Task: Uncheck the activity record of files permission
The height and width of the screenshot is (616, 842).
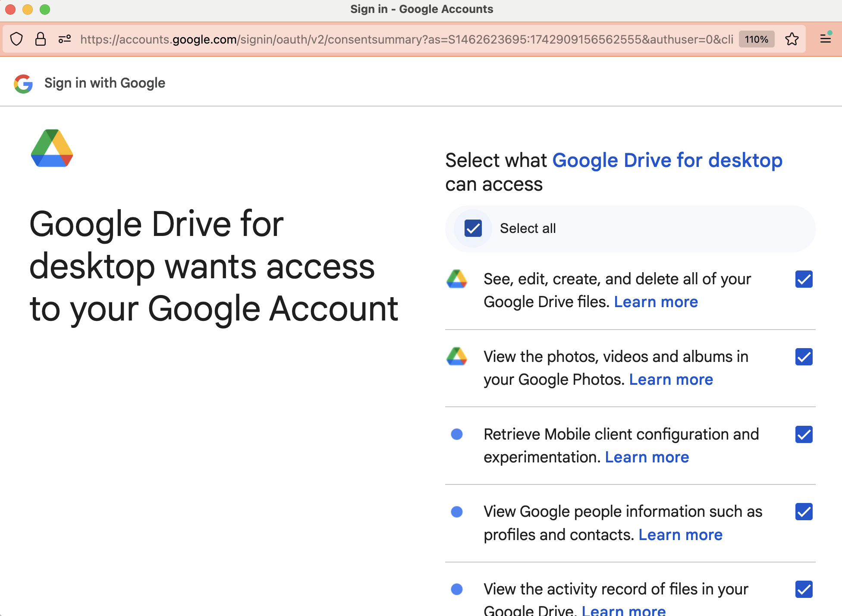Action: [804, 589]
